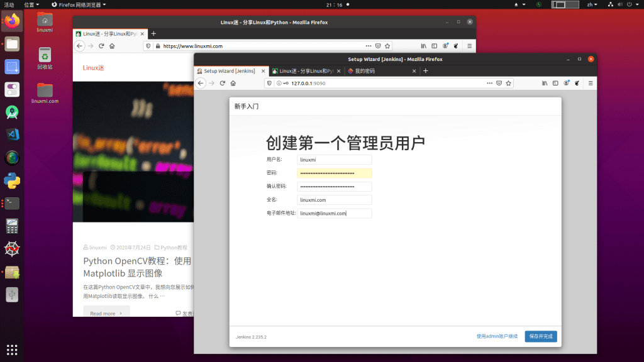Open page actions menu in Jenkins window
The image size is (644, 362).
pos(489,83)
